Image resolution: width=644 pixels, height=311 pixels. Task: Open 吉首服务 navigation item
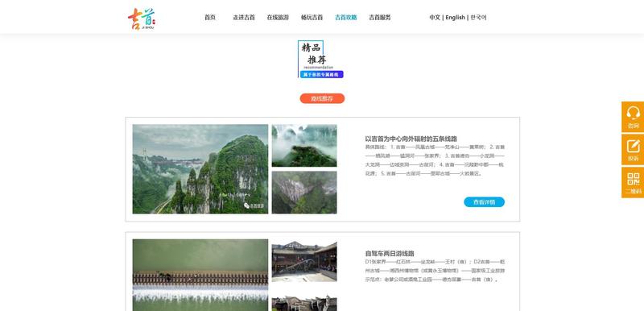380,17
